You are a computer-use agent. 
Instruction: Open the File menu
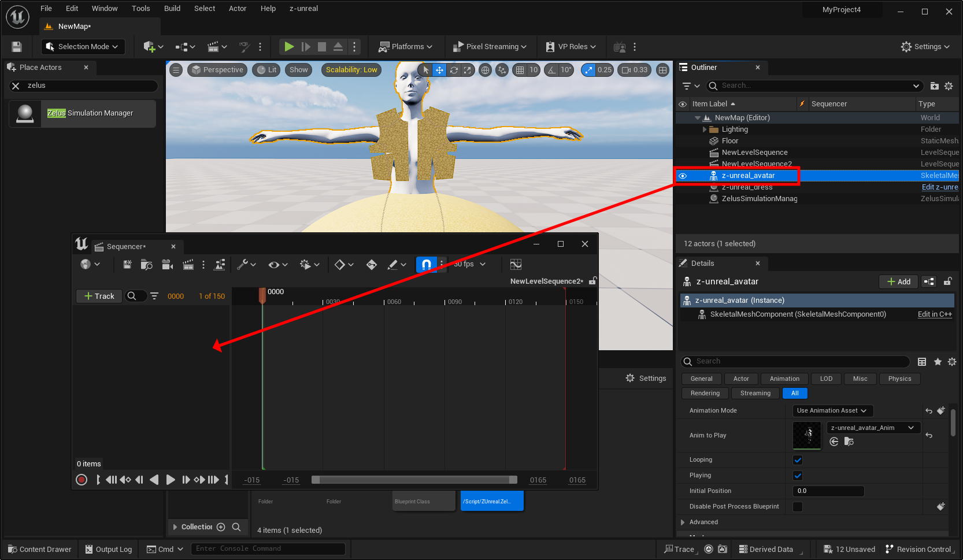pyautogui.click(x=46, y=9)
